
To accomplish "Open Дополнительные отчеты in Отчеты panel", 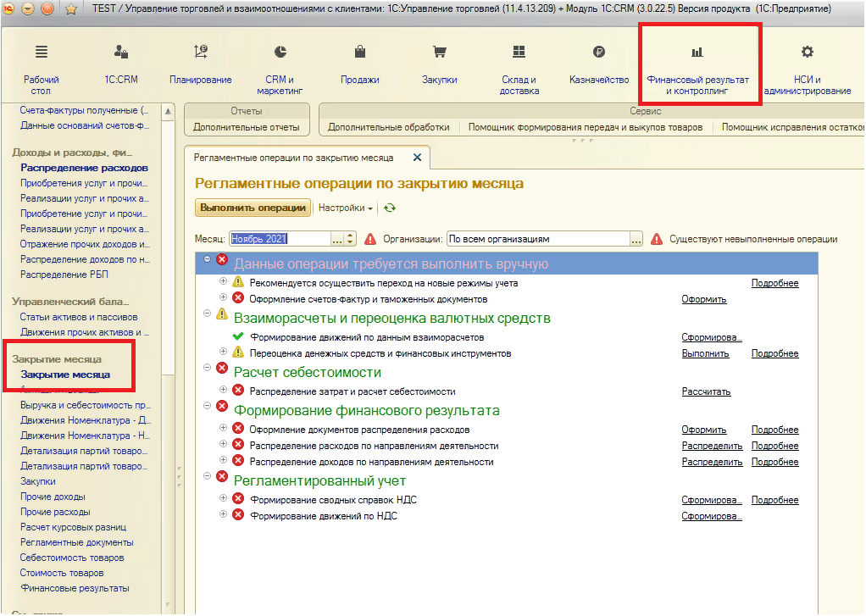I will tap(247, 127).
